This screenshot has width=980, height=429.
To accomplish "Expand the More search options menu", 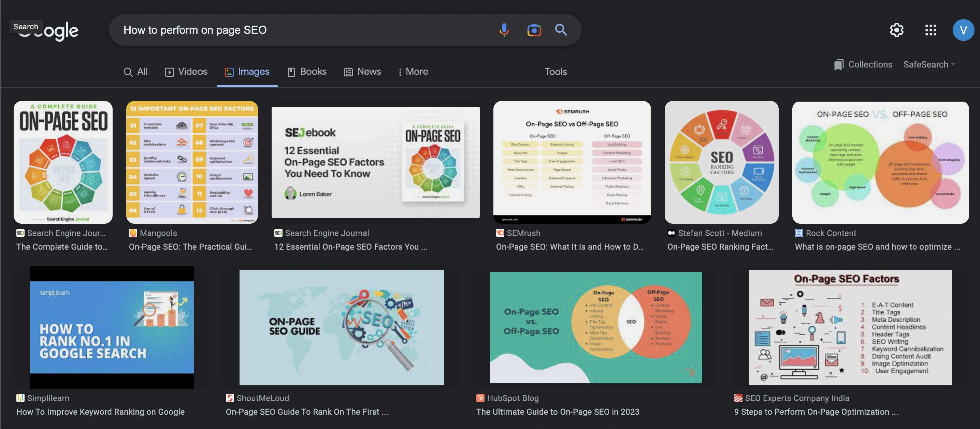I will tap(413, 72).
